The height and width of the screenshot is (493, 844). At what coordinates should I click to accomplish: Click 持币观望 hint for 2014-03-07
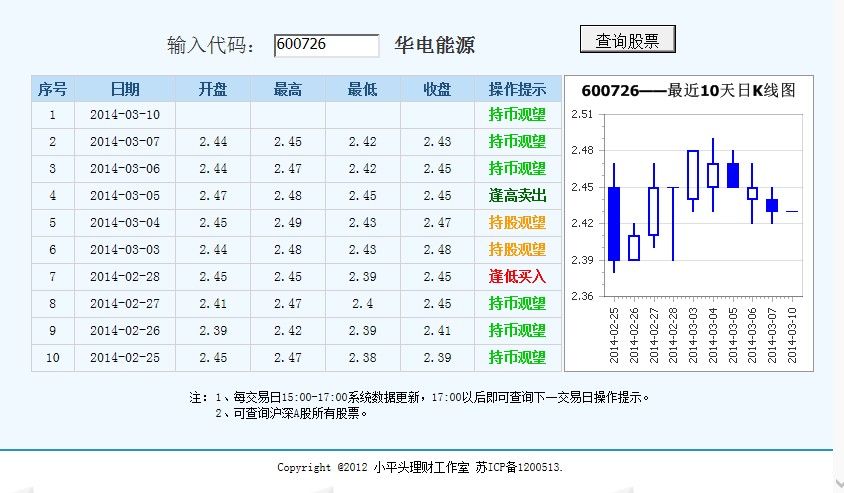pyautogui.click(x=517, y=142)
